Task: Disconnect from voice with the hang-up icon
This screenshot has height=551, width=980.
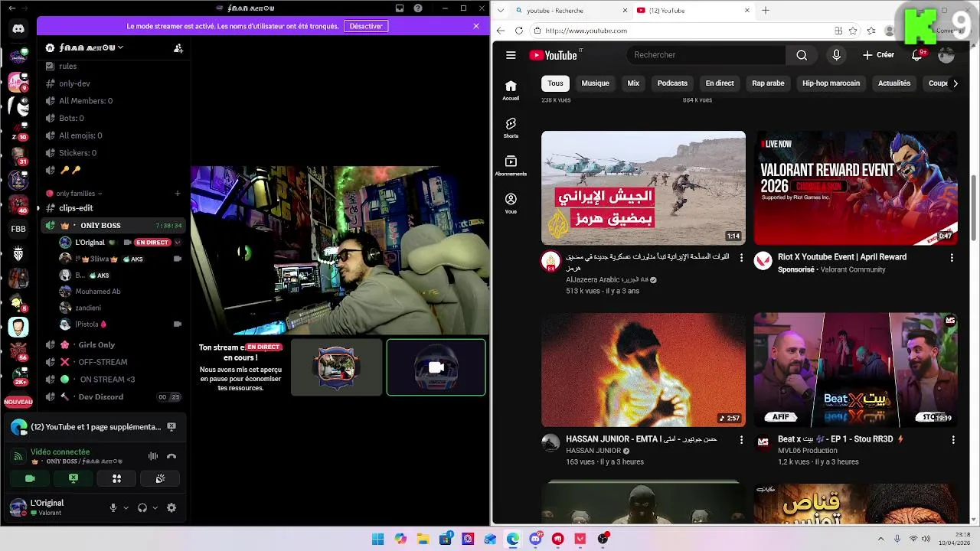Action: click(171, 456)
